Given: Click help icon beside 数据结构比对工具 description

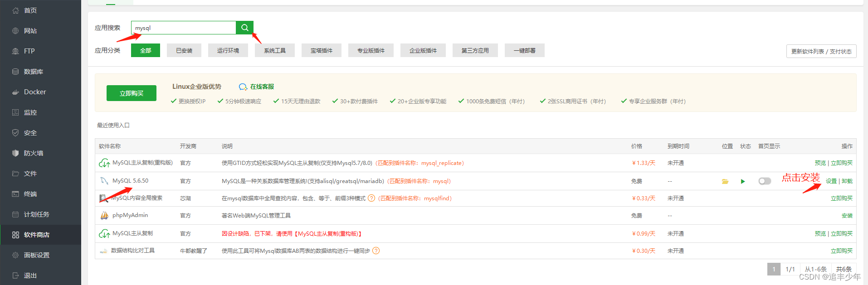Looking at the screenshot, I should click(x=376, y=251).
